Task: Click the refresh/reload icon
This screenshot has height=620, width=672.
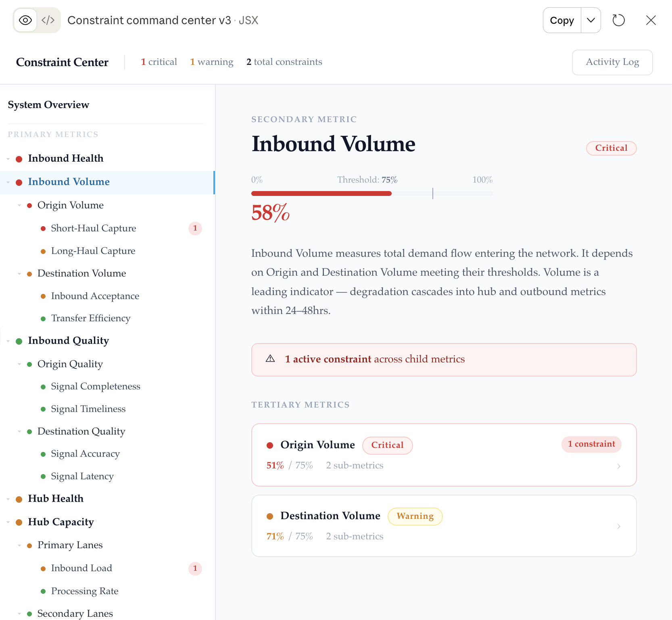Action: (x=618, y=20)
